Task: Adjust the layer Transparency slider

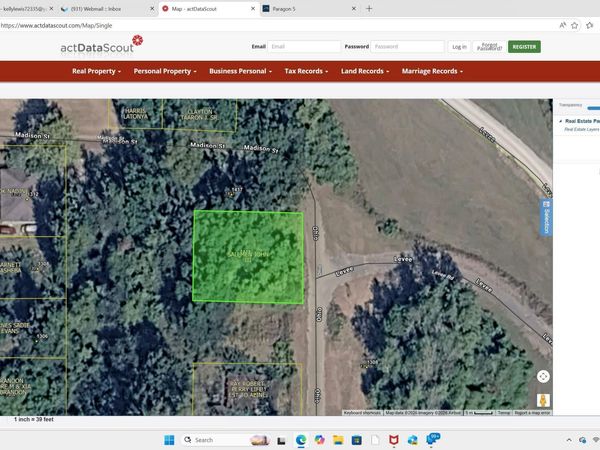Action: (x=592, y=106)
